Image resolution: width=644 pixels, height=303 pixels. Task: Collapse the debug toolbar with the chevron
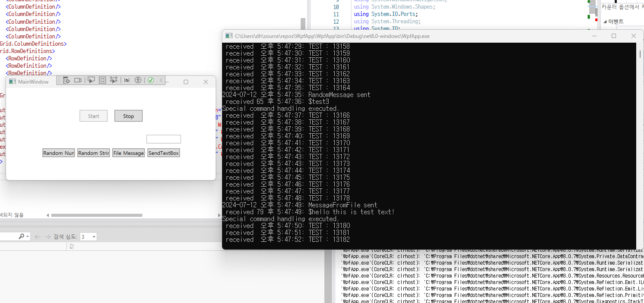[x=161, y=80]
